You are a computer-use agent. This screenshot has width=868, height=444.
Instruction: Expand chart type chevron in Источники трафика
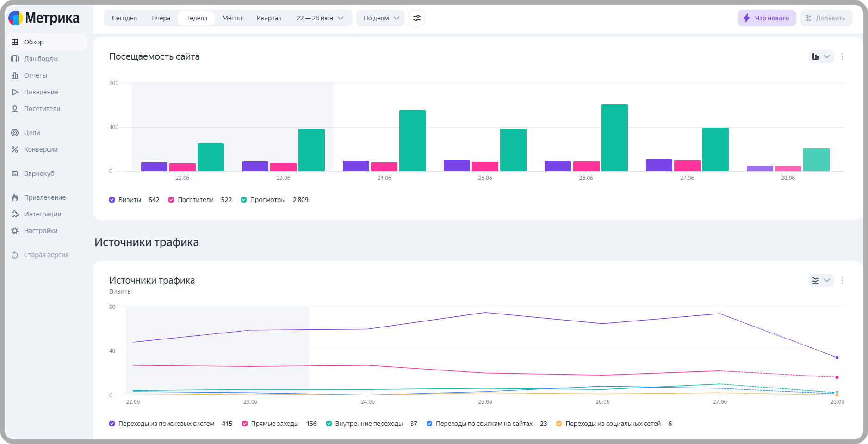pos(827,280)
